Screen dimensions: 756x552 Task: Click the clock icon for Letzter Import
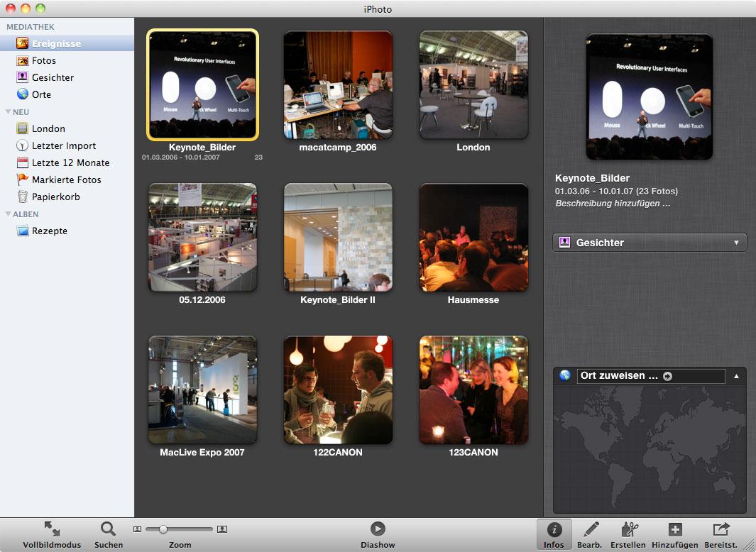[x=22, y=145]
